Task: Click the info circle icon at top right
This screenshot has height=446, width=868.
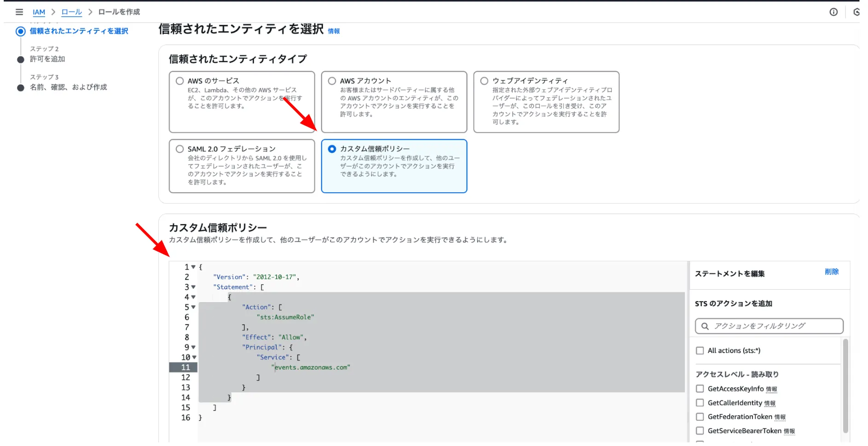Action: (x=833, y=12)
